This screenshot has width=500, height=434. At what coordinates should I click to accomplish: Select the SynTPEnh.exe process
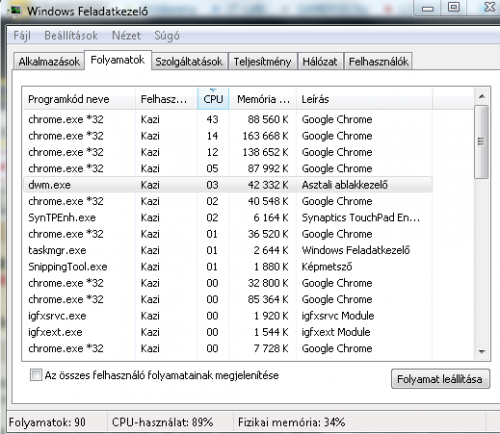tap(228, 217)
